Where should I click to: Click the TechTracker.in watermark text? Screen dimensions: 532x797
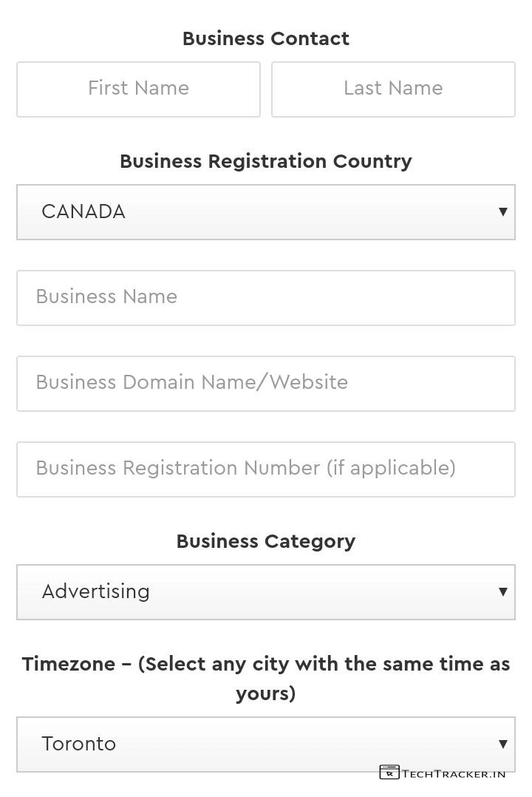(x=454, y=773)
